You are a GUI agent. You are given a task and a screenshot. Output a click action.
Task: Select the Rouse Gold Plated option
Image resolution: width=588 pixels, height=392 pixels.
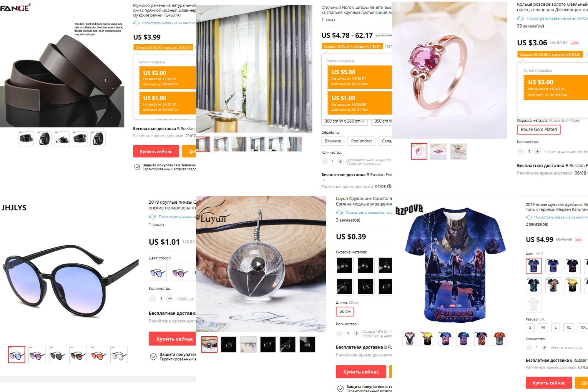538,130
